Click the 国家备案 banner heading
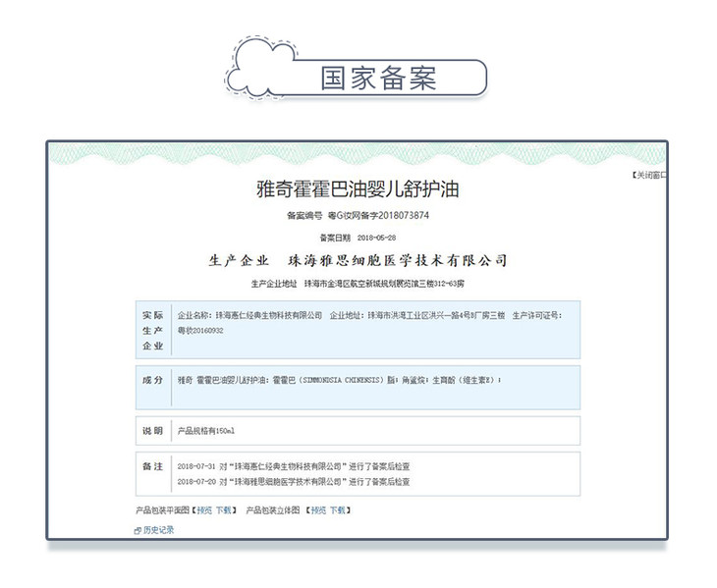 click(x=378, y=79)
